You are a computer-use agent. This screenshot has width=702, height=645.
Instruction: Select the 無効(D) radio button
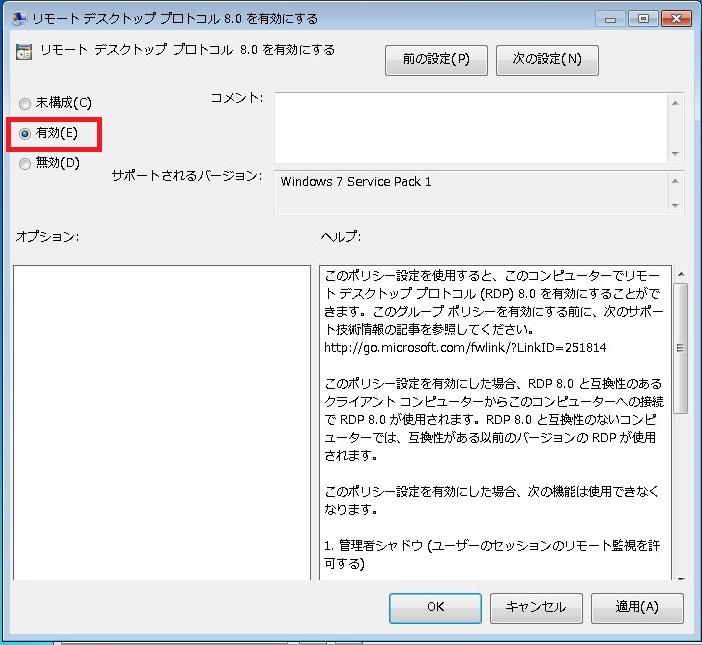pos(25,164)
